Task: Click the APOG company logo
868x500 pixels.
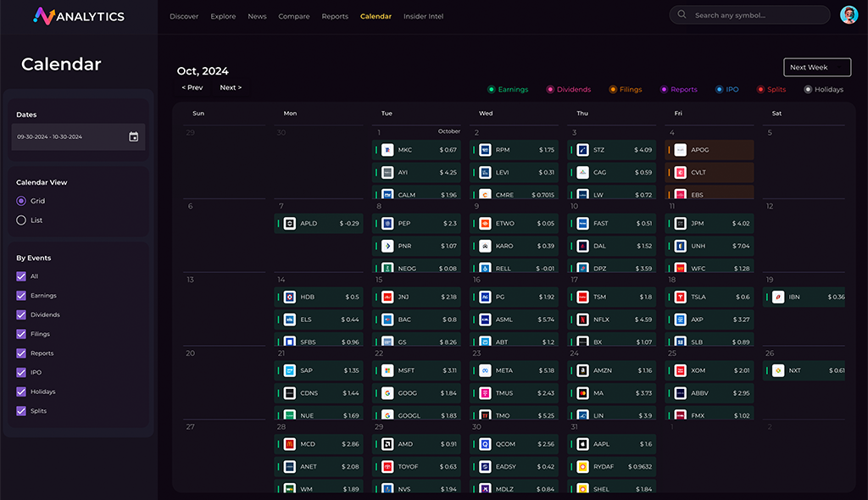Action: 681,149
